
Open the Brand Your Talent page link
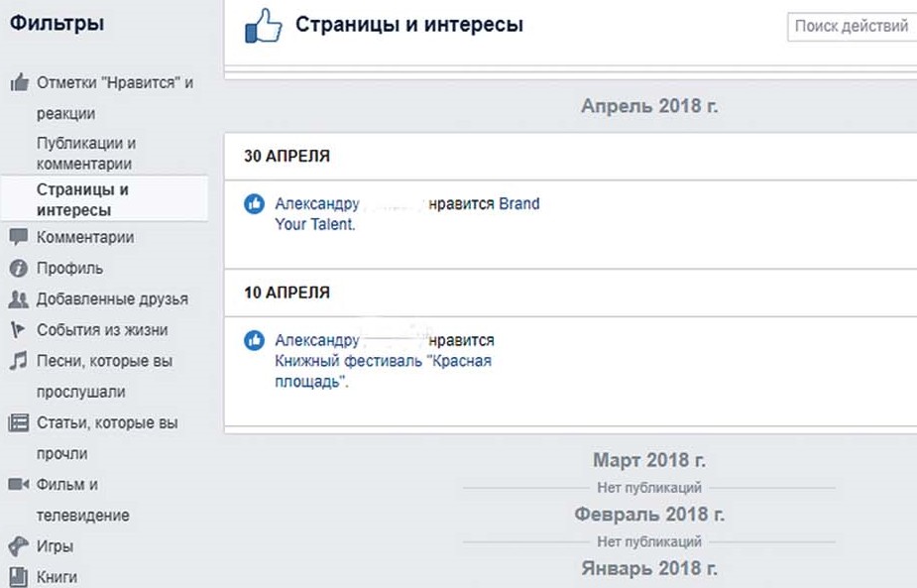(518, 204)
